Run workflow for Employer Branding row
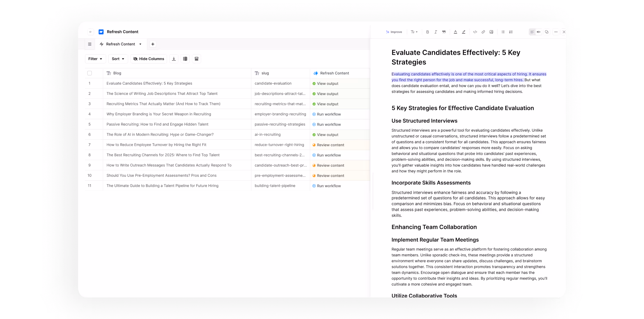The width and height of the screenshot is (644, 319). pyautogui.click(x=327, y=114)
